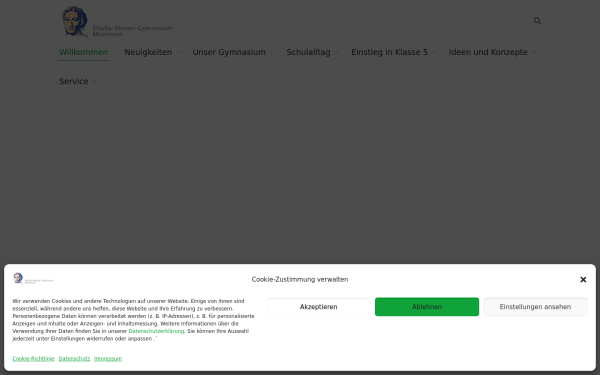Open the Unser Gymnasium menu item
Image resolution: width=600 pixels, height=375 pixels.
[229, 52]
